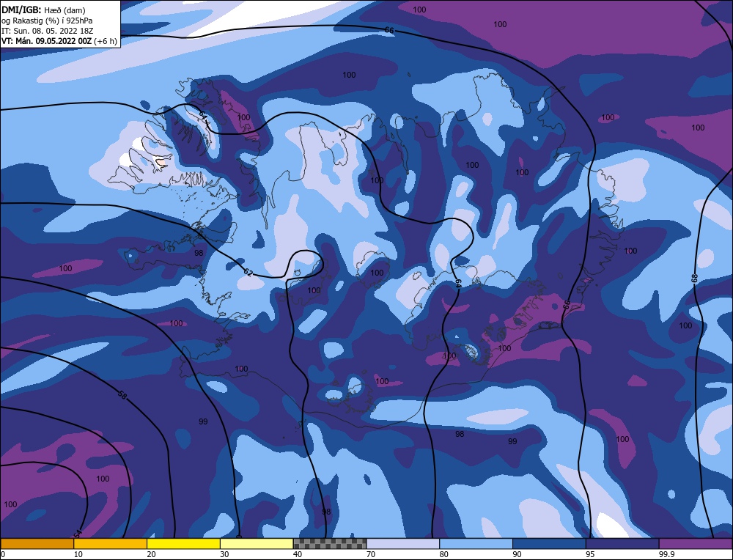Click the orange 10–20 legend swatch
733x560 pixels.
(111, 543)
